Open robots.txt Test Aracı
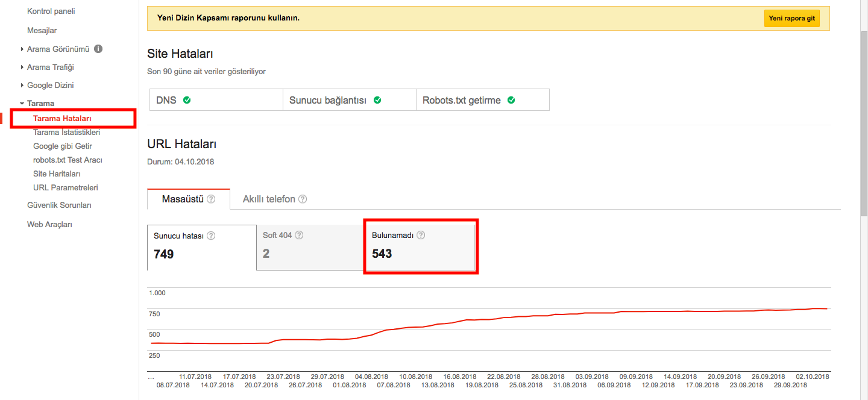The image size is (868, 400). tap(68, 160)
